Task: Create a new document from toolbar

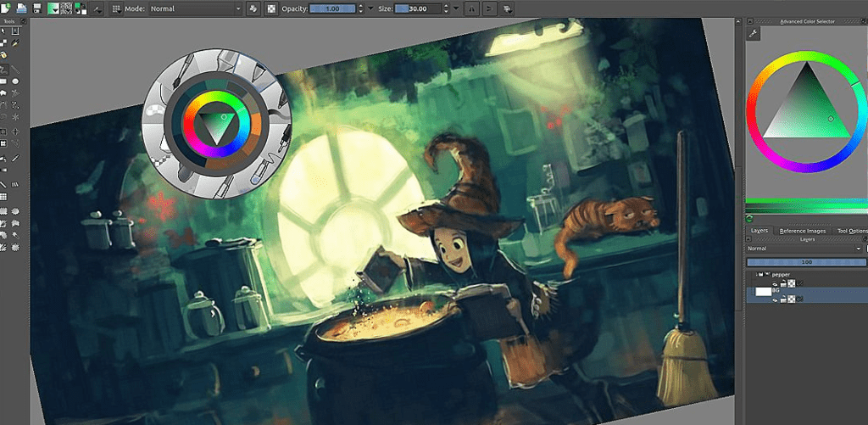Action: (x=6, y=8)
